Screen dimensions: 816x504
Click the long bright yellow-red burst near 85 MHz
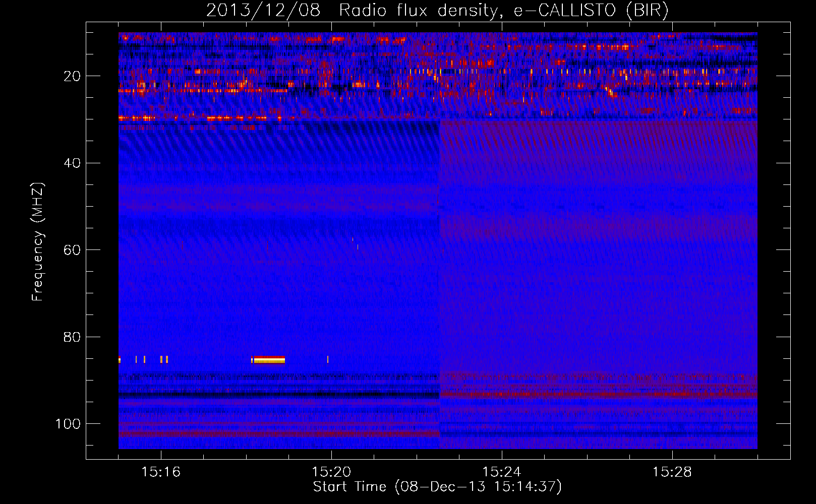(268, 359)
